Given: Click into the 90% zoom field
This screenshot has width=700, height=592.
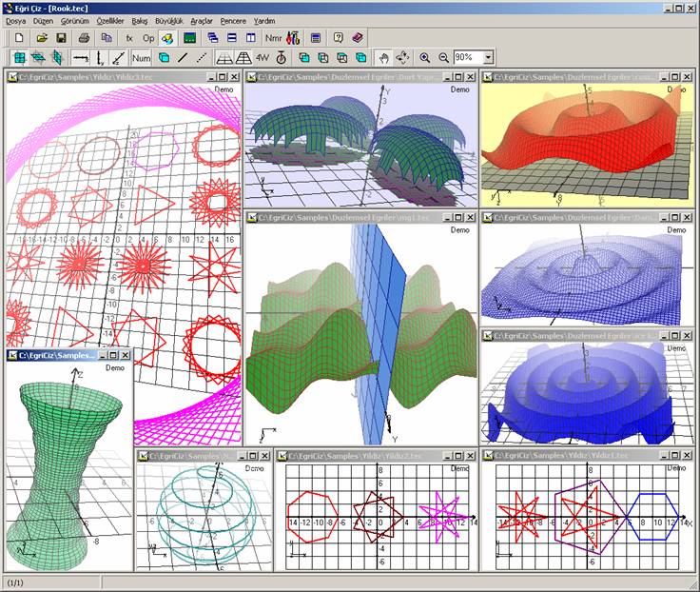Looking at the screenshot, I should pyautogui.click(x=468, y=57).
